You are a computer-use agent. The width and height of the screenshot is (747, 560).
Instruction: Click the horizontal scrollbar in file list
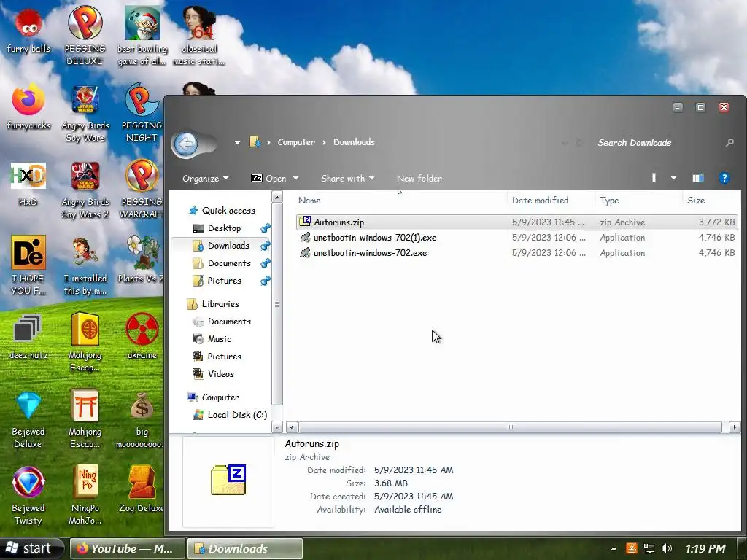pyautogui.click(x=510, y=427)
